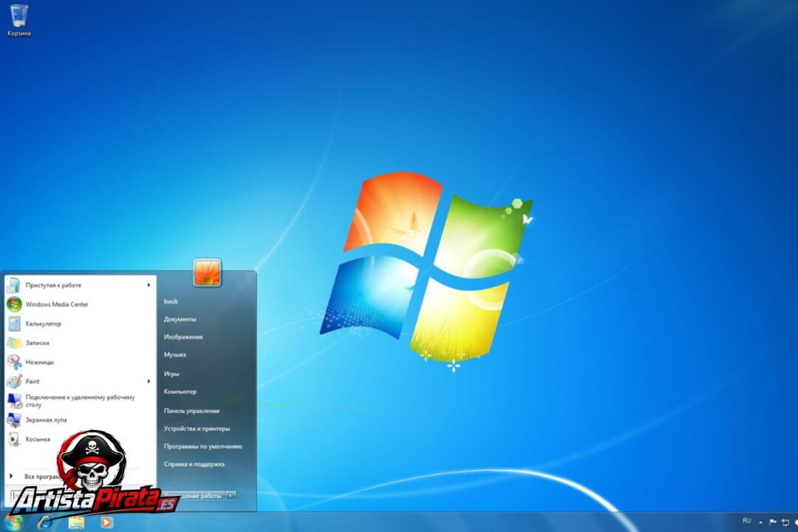Open the Корзина recycle bin on desktop
Image resolution: width=798 pixels, height=532 pixels.
(x=18, y=21)
